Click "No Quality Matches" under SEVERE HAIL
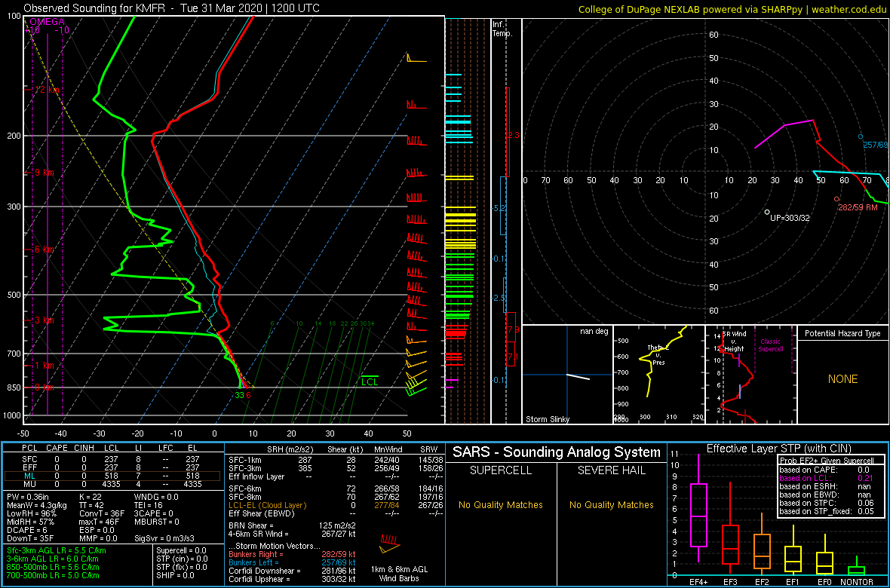The width and height of the screenshot is (890, 588). (612, 504)
